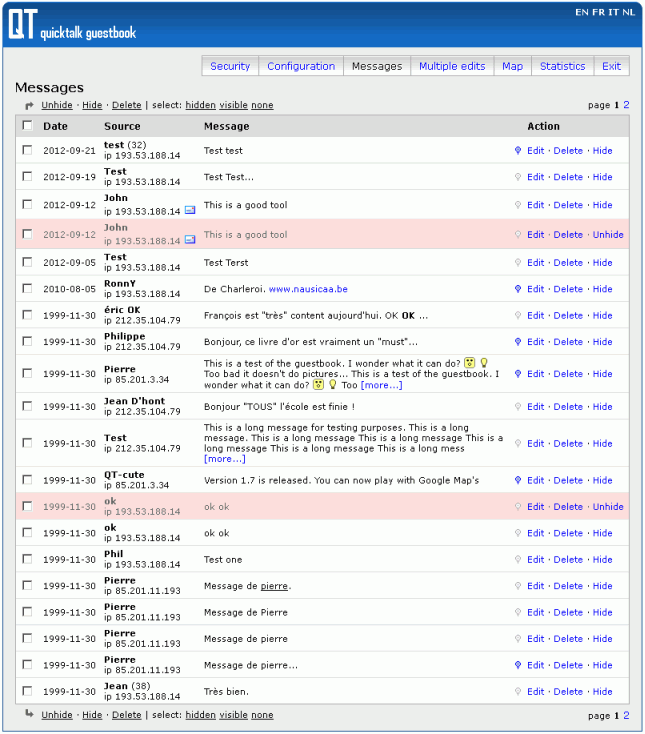Select all hidden messages using the top toolbar
This screenshot has height=734, width=645.
(x=200, y=105)
